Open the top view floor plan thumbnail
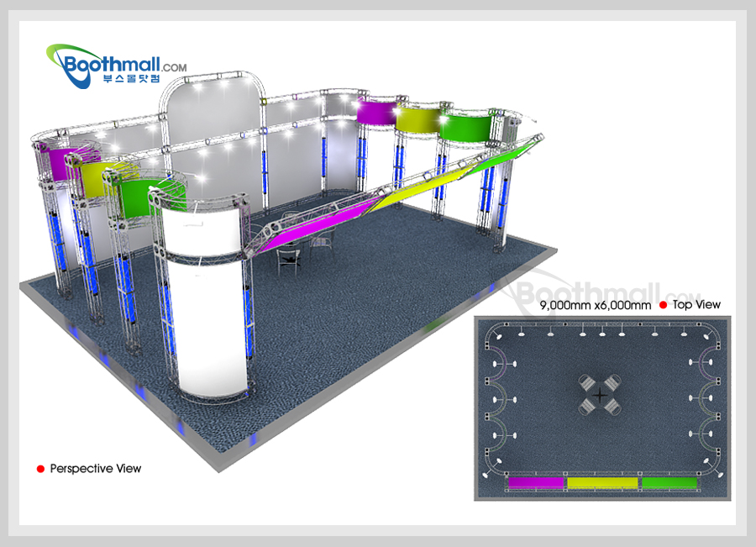756x547 pixels. [601, 408]
